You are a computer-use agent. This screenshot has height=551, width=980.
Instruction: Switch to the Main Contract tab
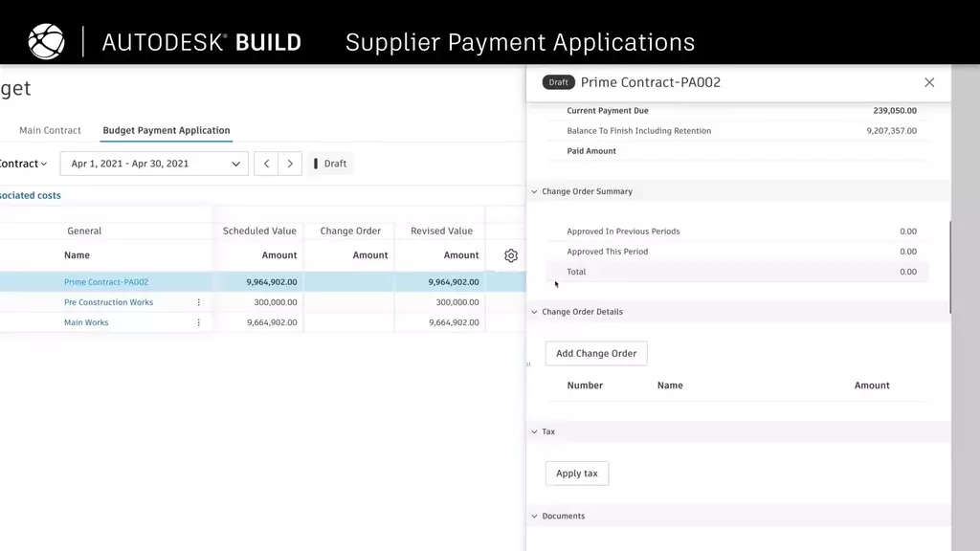click(50, 130)
